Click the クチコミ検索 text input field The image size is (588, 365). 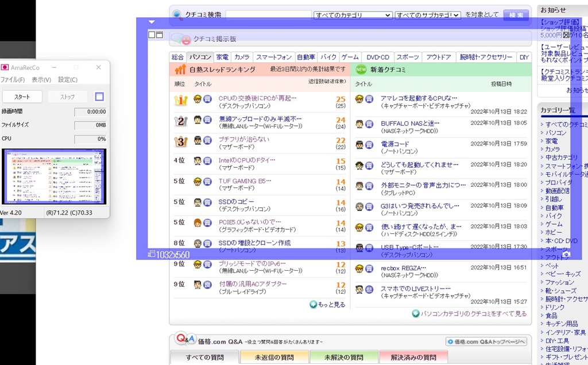269,15
